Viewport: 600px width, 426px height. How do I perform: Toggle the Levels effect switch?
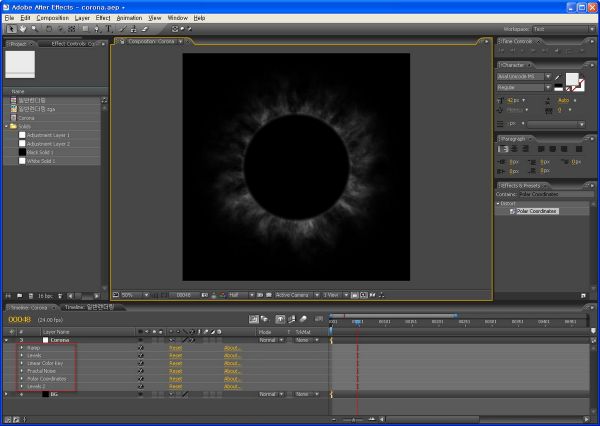(x=140, y=356)
